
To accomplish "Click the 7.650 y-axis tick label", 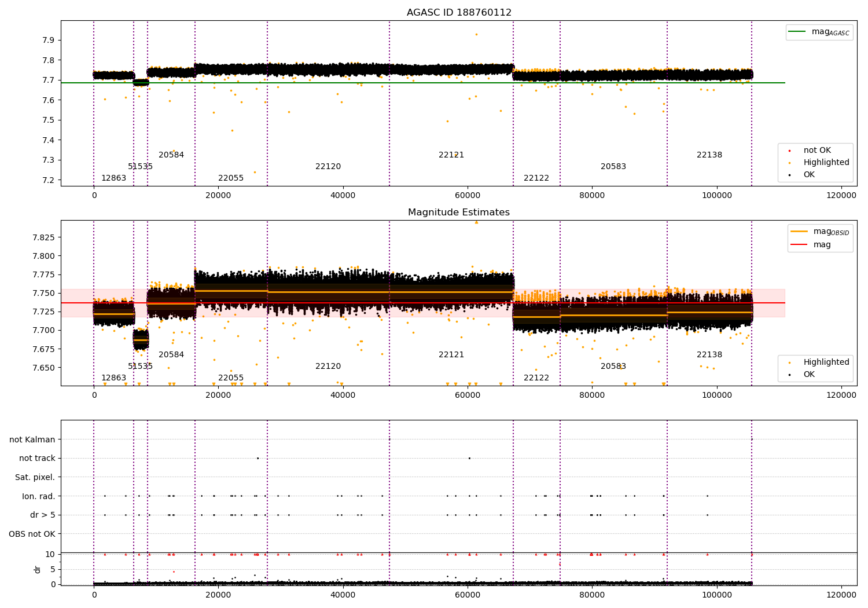I will pyautogui.click(x=44, y=368).
